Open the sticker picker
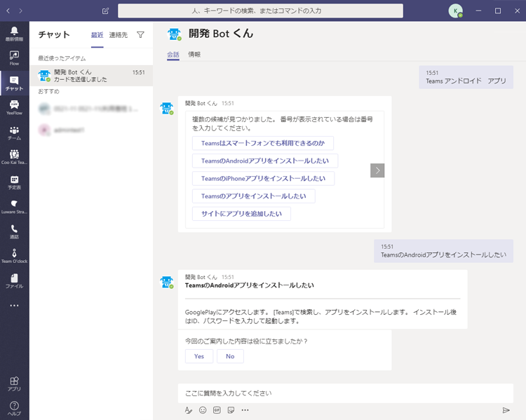The width and height of the screenshot is (526, 420). [231, 410]
